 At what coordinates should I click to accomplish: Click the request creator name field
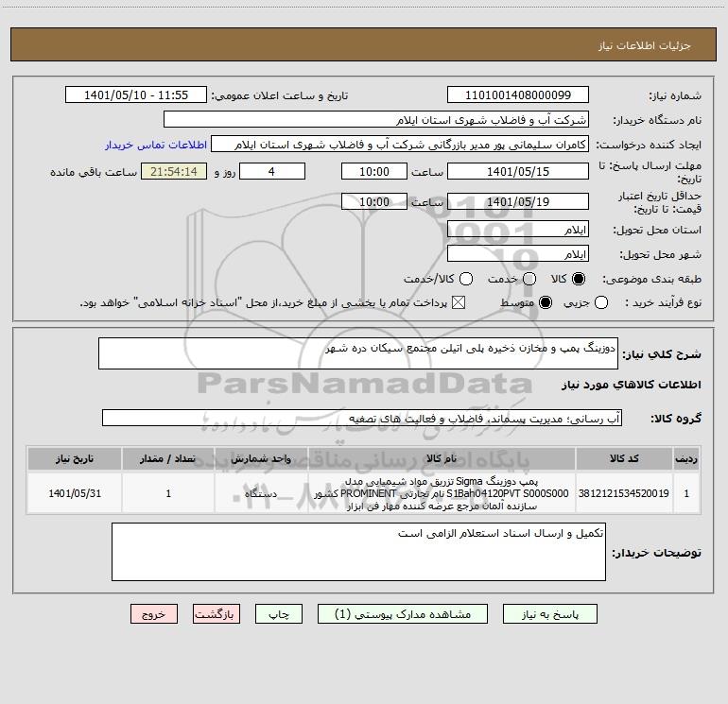tap(400, 145)
